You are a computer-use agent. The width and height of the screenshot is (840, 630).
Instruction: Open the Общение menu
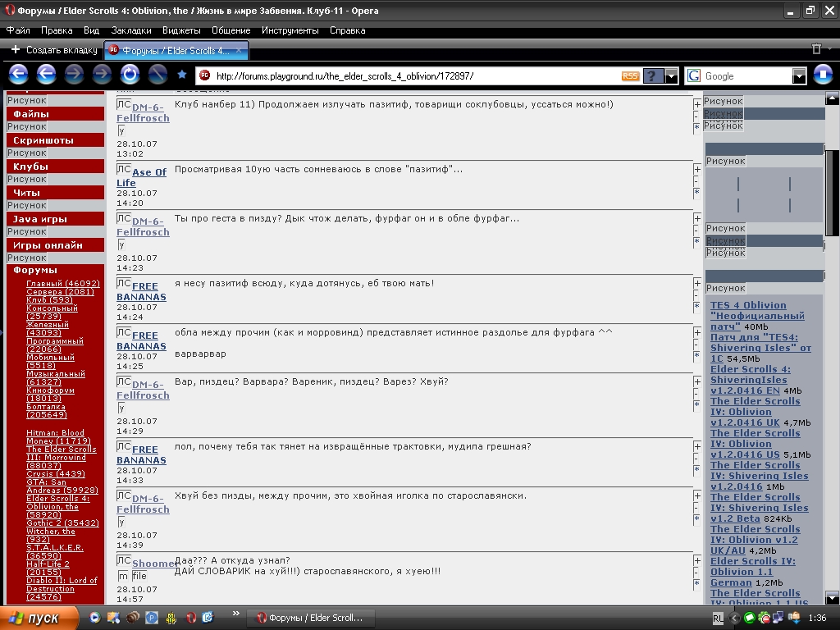click(231, 30)
